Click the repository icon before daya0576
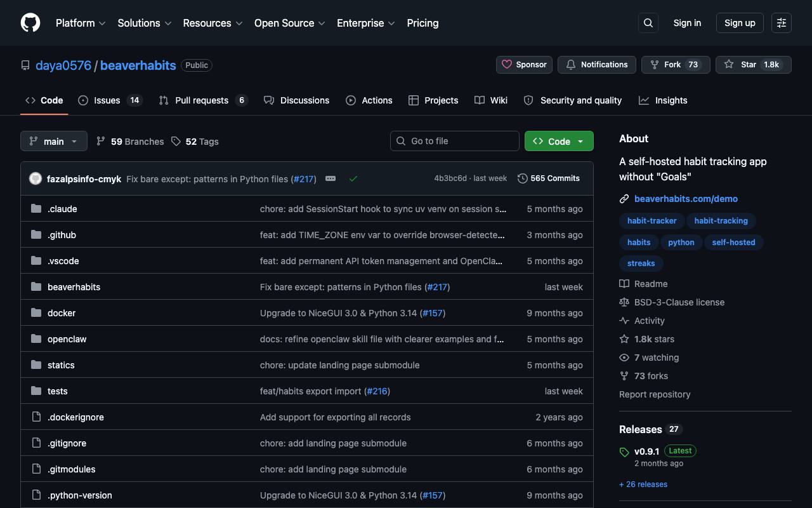812x508 pixels. [x=25, y=65]
